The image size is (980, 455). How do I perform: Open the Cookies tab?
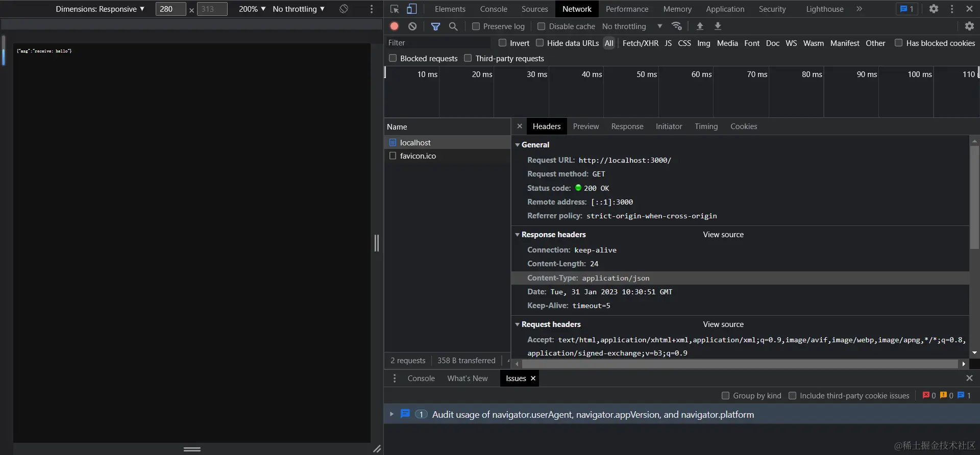click(x=744, y=126)
